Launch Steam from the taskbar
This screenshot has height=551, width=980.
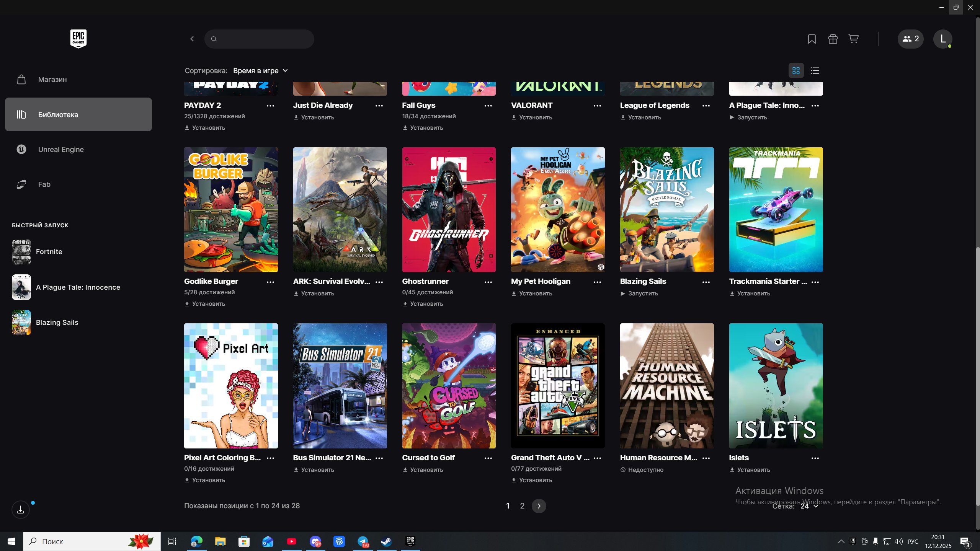[386, 541]
